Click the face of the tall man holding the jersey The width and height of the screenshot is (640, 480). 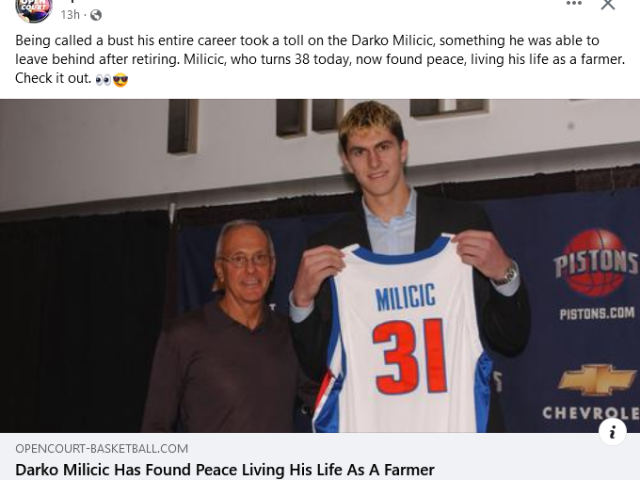(374, 154)
